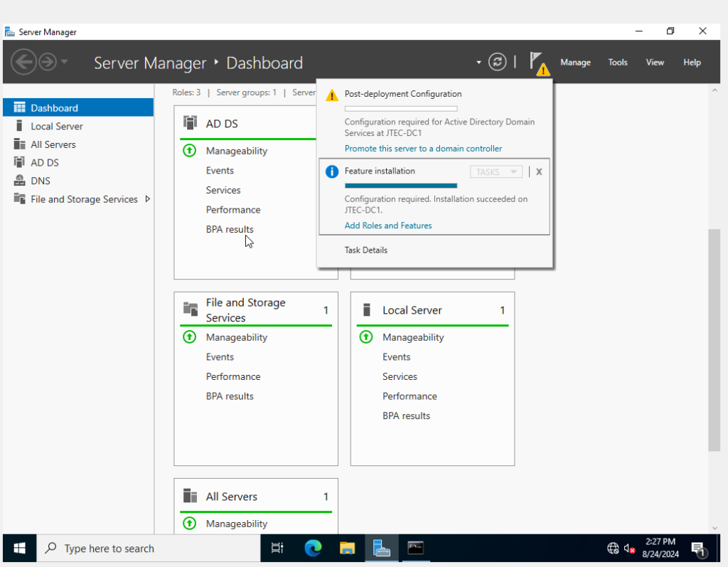Open the View menu
The image size is (728, 567).
(x=655, y=63)
